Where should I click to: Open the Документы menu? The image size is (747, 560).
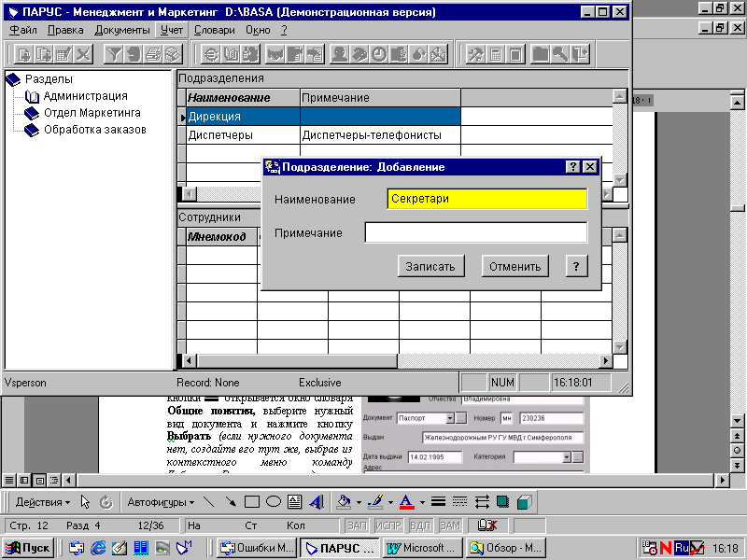point(122,30)
